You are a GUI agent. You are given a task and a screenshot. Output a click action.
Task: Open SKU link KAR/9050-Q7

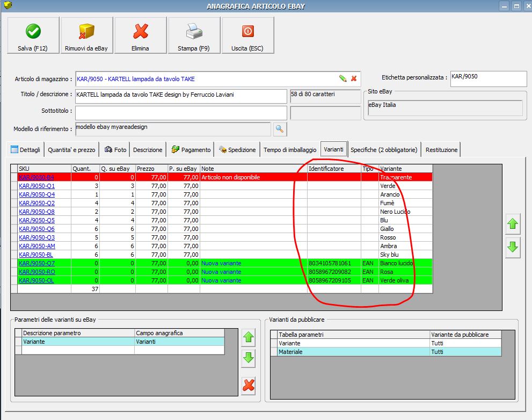pos(37,263)
